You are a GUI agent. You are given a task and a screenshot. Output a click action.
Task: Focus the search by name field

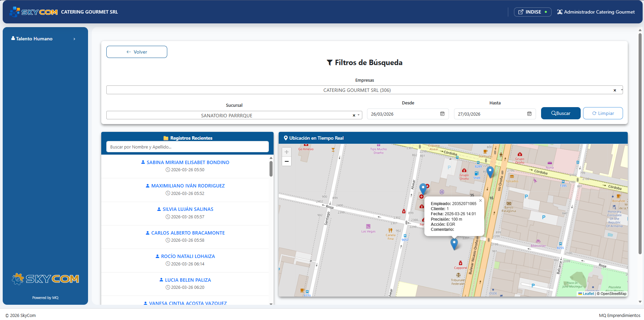click(187, 147)
